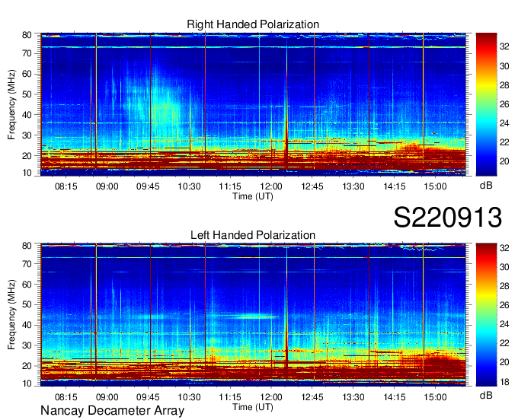Click the 60 MHz tick on Right Handed frequency axis
The image size is (518, 420).
(x=27, y=74)
